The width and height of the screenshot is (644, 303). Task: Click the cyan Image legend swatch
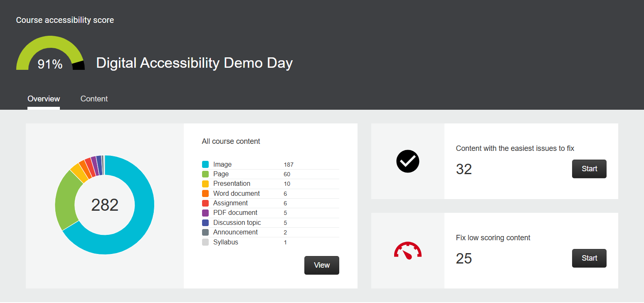205,165
